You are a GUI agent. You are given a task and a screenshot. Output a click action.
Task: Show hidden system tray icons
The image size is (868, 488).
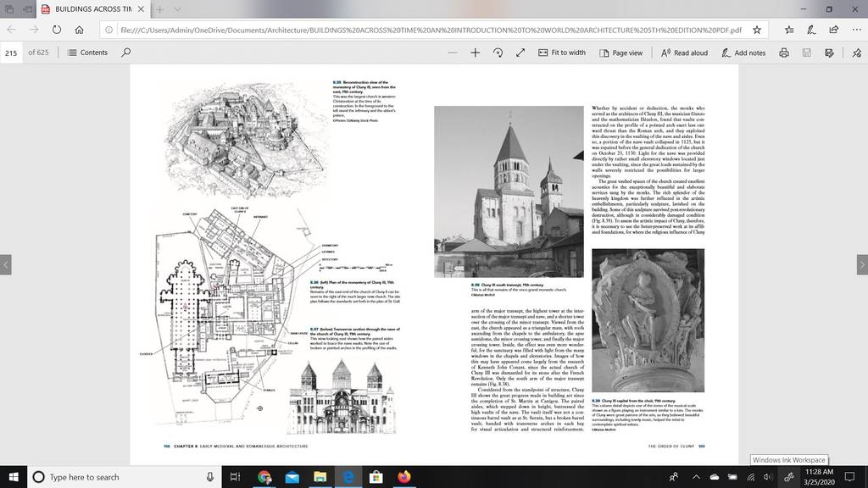696,477
